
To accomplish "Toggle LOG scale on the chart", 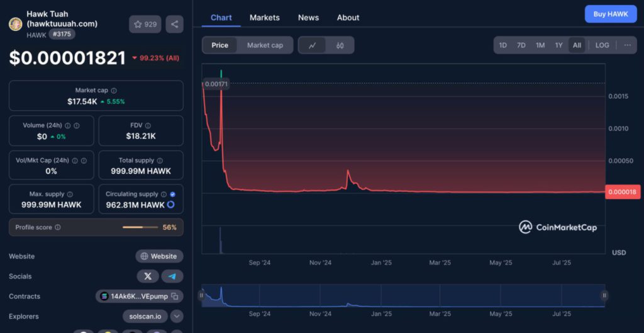I will click(x=602, y=45).
